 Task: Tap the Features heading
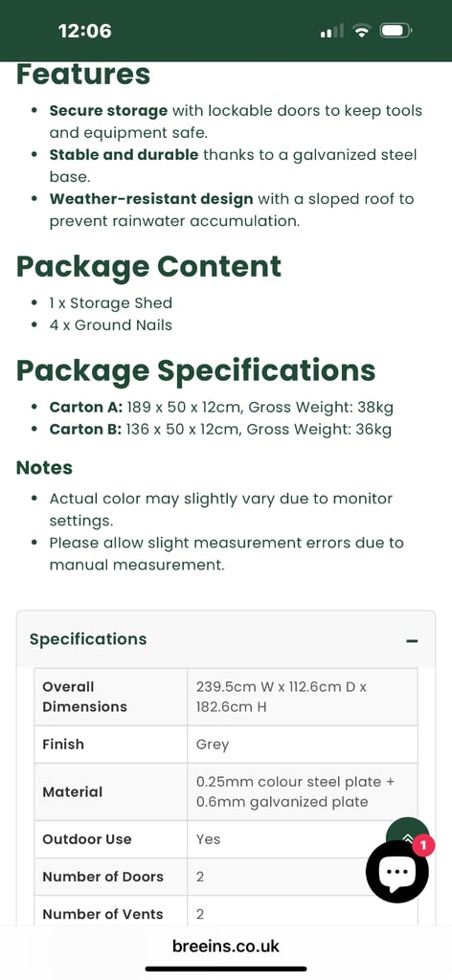tap(83, 74)
